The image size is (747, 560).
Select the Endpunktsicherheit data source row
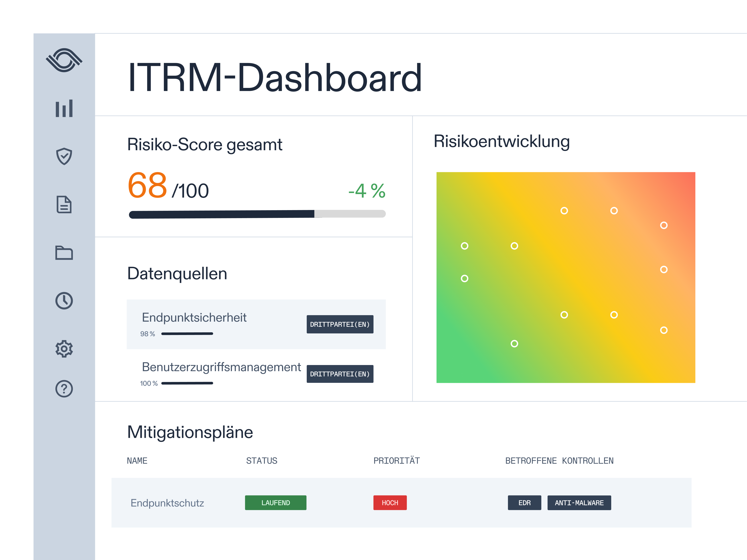[x=256, y=324]
